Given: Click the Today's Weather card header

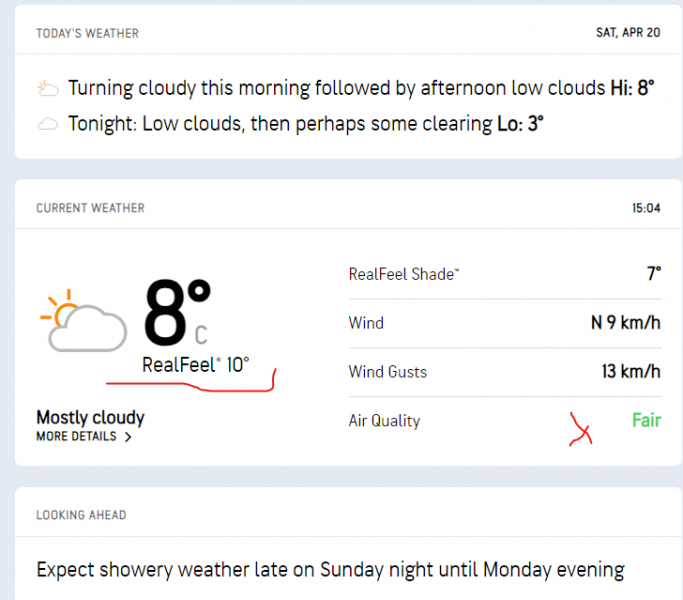Looking at the screenshot, I should click(x=88, y=33).
